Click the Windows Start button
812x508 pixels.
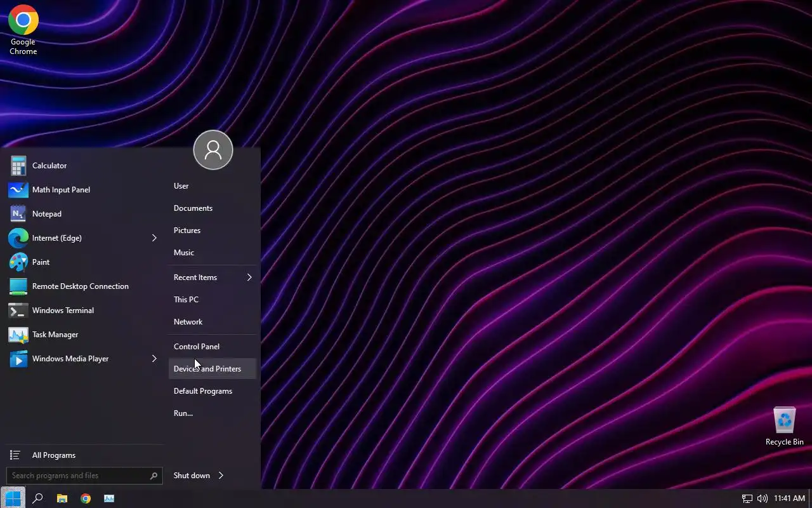coord(13,498)
